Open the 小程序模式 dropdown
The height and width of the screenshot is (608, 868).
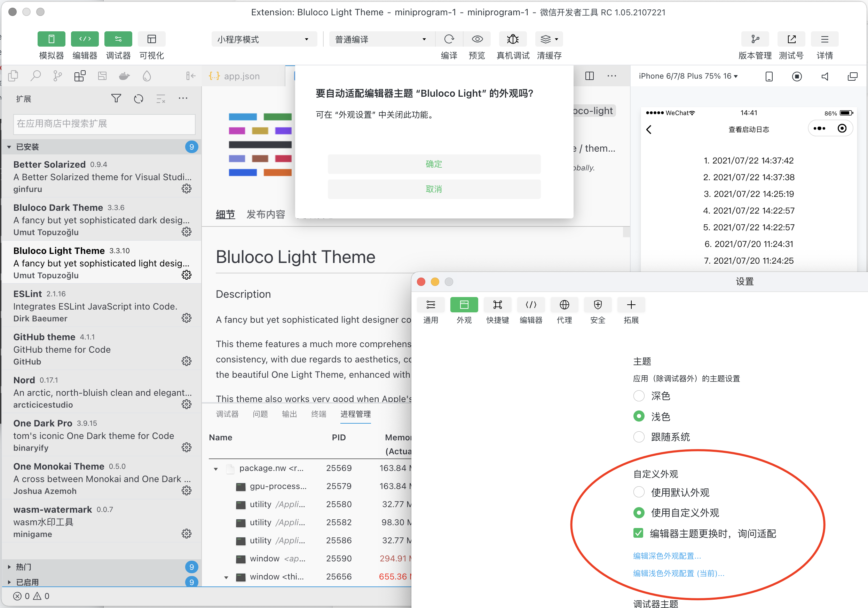click(263, 39)
